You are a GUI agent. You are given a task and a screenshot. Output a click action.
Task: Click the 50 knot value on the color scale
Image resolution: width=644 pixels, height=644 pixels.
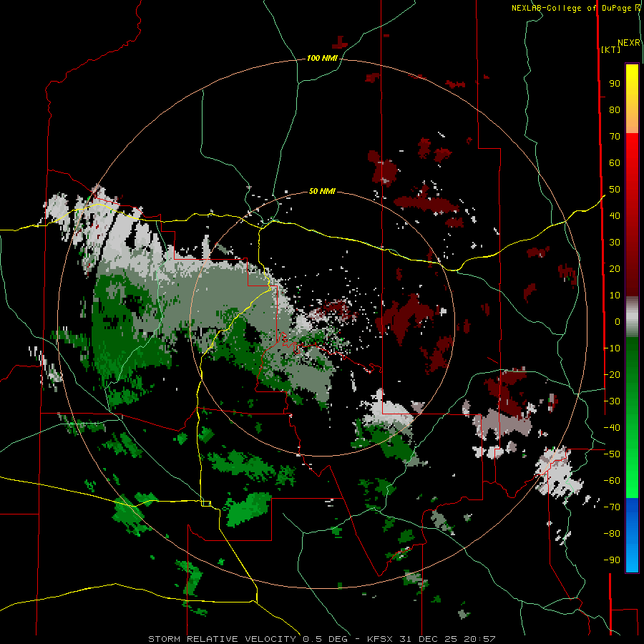(615, 190)
